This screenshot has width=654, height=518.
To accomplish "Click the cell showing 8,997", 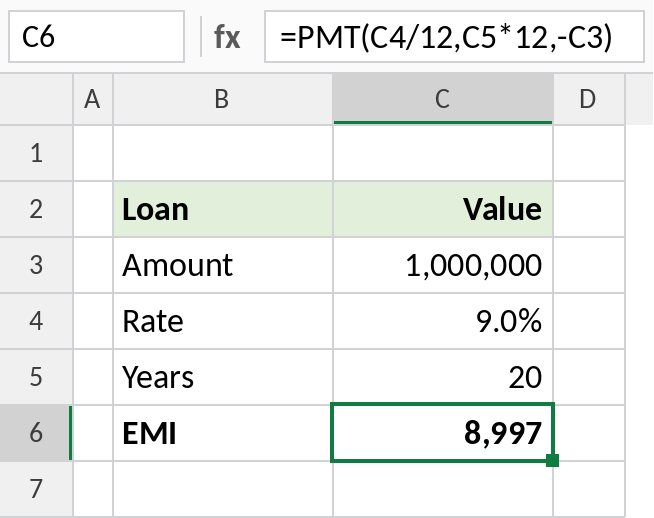I will coord(443,433).
